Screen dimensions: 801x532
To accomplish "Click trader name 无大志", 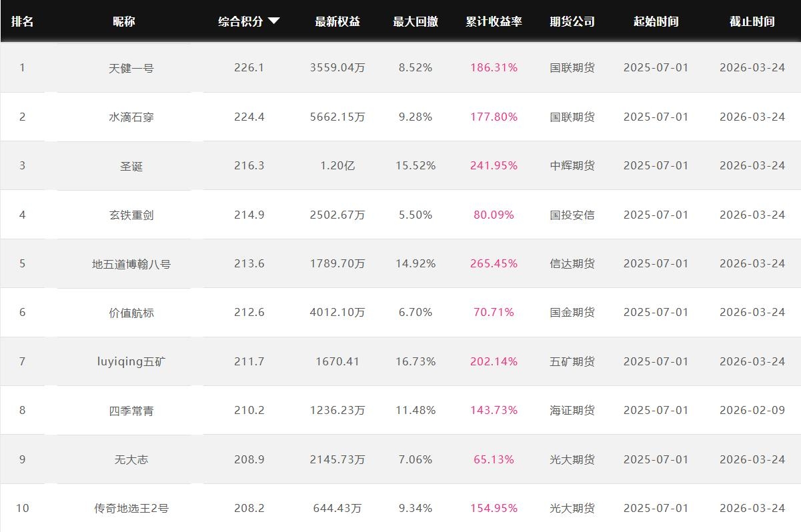I will click(131, 459).
